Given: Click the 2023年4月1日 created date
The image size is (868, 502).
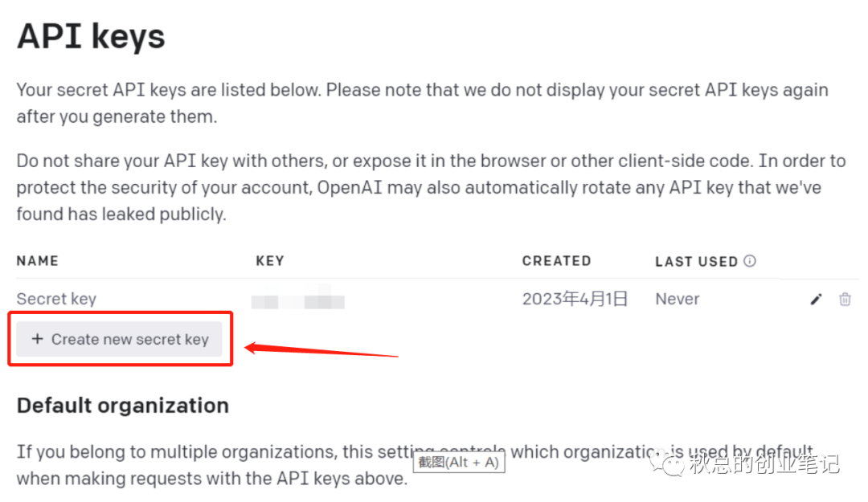Looking at the screenshot, I should tap(575, 300).
